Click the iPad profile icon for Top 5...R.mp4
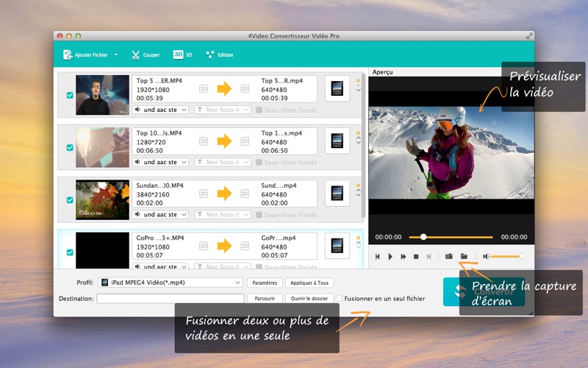 pyautogui.click(x=337, y=88)
